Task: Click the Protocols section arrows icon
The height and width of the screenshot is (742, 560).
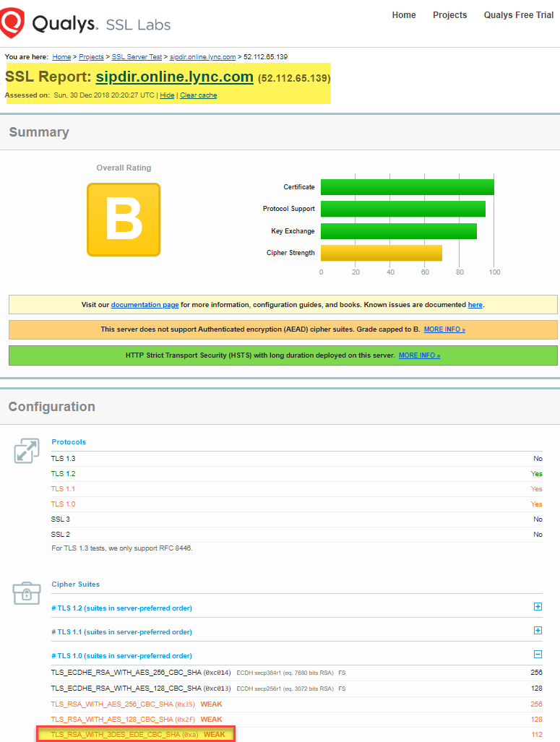Action: tap(27, 451)
